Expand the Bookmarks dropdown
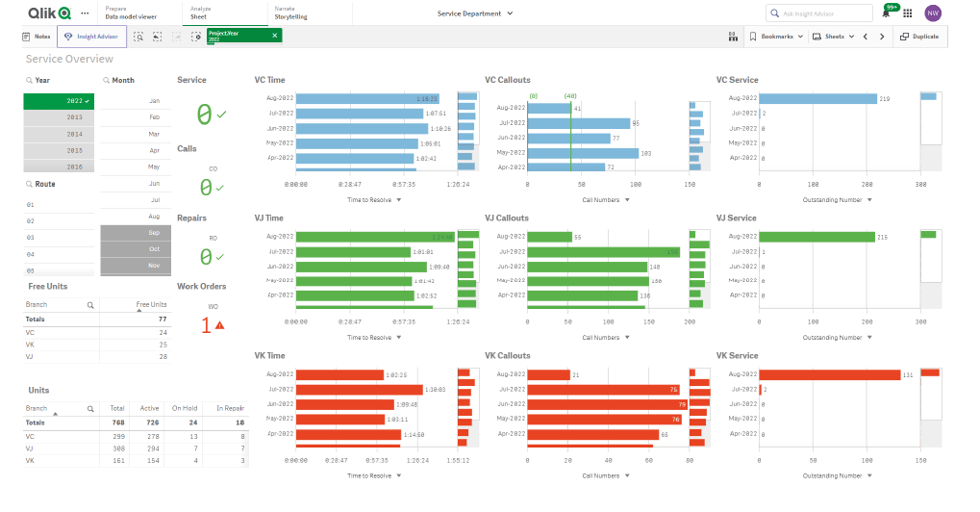Viewport: 980px width, 512px height. [x=776, y=37]
